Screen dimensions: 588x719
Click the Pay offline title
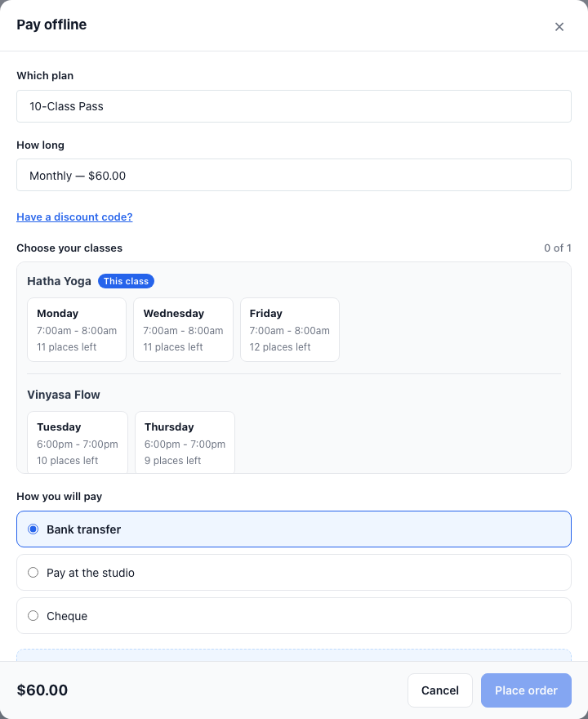click(x=51, y=25)
